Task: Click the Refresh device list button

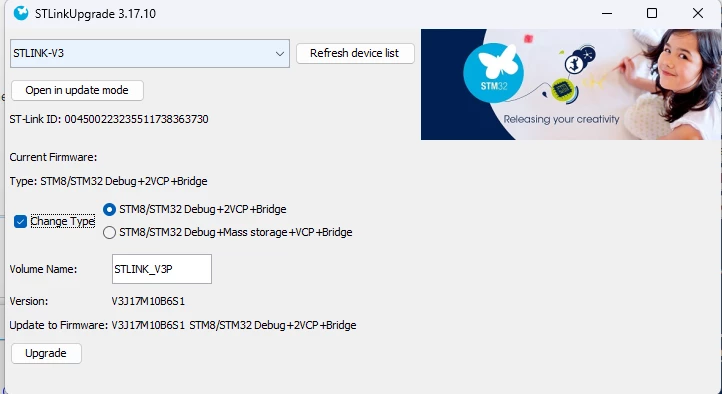Action: pyautogui.click(x=355, y=53)
